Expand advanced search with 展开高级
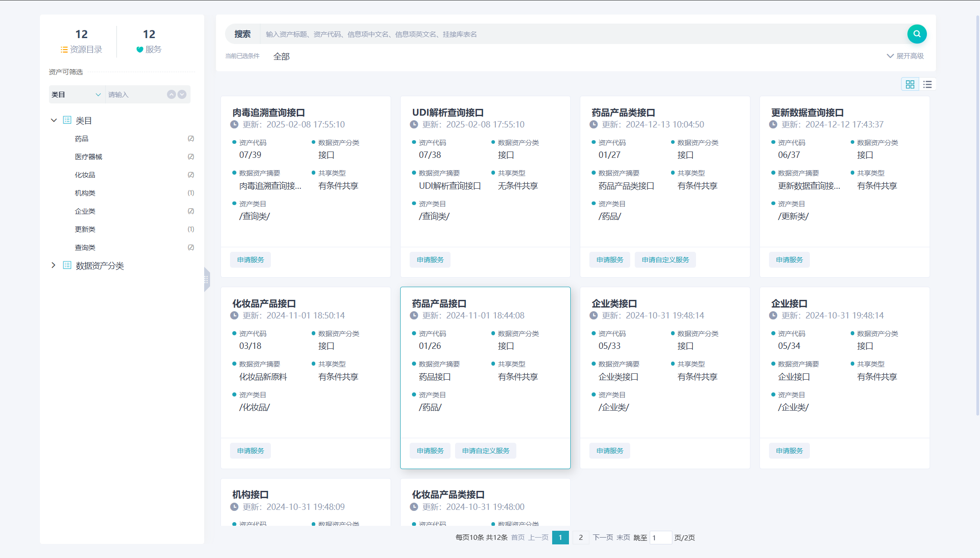This screenshot has height=558, width=980. [905, 56]
